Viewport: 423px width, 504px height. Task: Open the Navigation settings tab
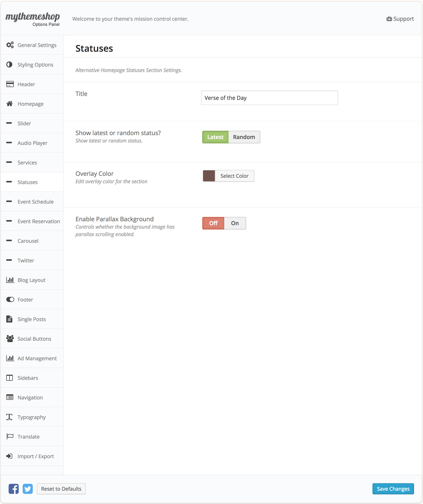pos(30,397)
